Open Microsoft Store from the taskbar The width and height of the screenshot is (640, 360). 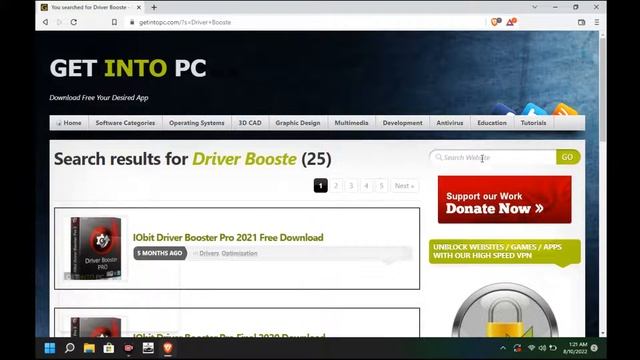click(x=109, y=348)
